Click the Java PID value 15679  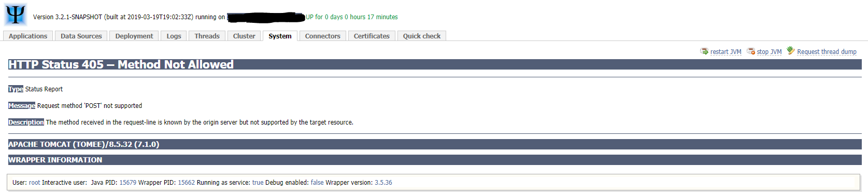click(x=128, y=183)
